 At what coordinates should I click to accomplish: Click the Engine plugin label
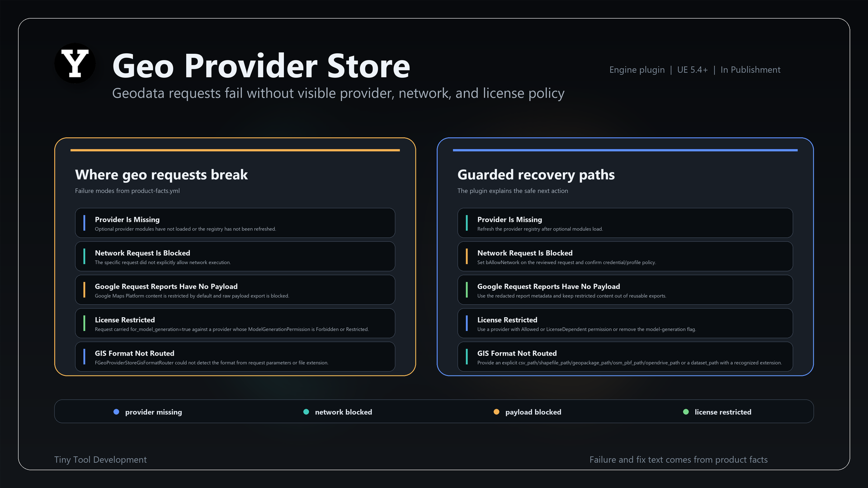637,70
